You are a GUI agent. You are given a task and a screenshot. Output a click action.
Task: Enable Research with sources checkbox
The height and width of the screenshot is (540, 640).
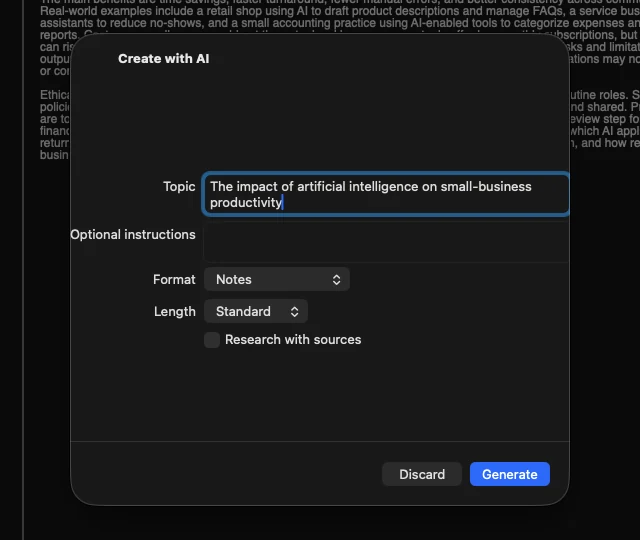coord(212,340)
